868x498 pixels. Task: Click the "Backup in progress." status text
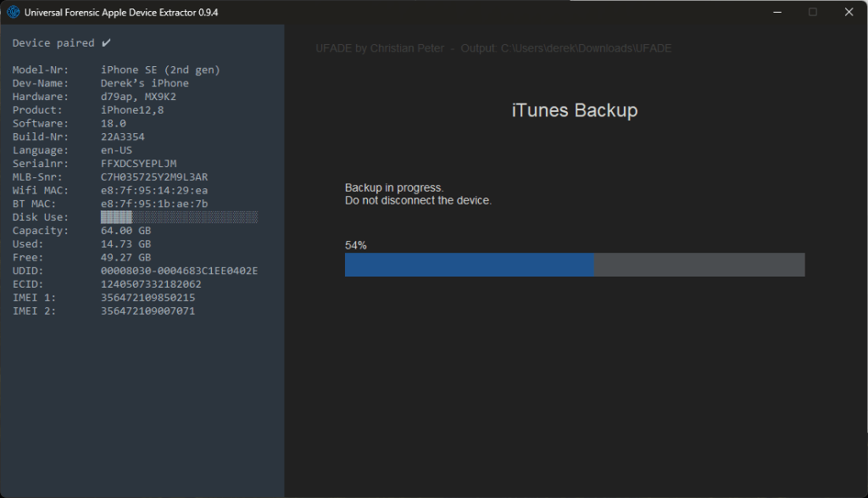pos(393,187)
